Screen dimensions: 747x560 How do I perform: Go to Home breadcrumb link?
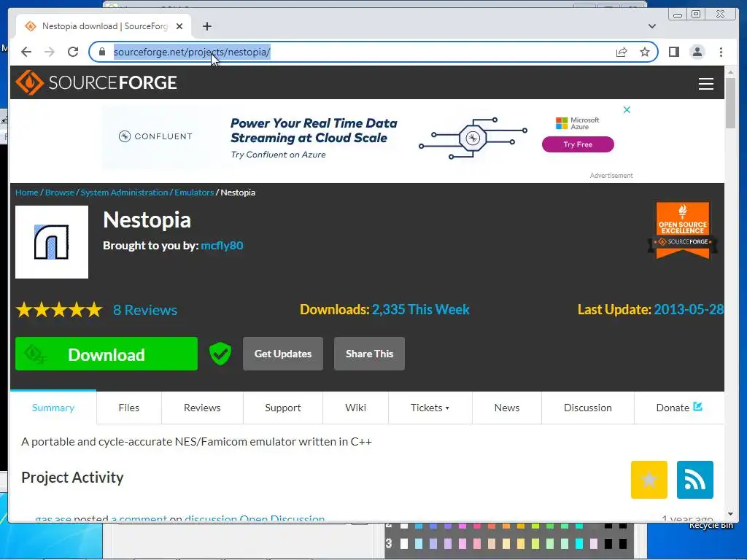pyautogui.click(x=27, y=192)
